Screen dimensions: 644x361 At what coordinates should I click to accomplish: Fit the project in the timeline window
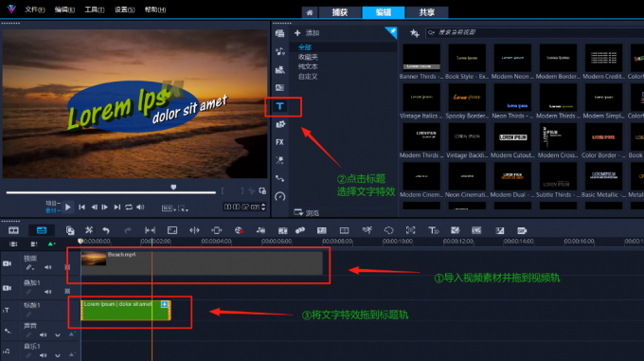150,230
